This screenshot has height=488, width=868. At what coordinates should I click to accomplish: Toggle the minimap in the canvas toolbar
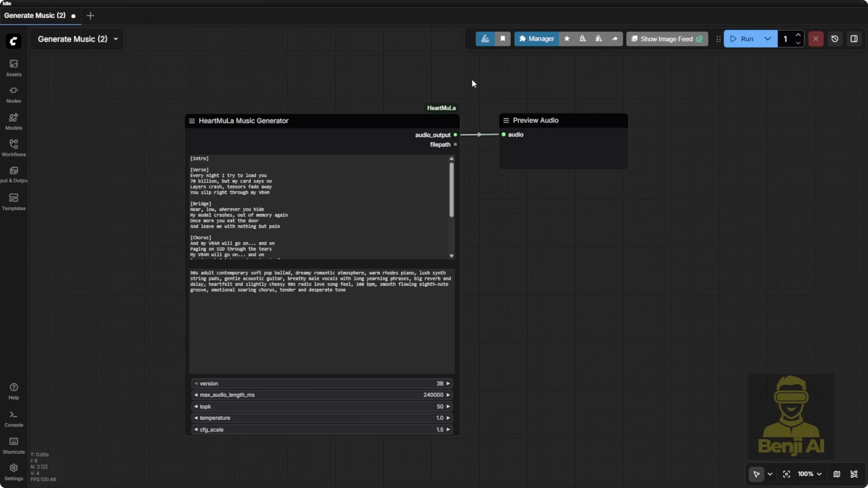(x=837, y=474)
